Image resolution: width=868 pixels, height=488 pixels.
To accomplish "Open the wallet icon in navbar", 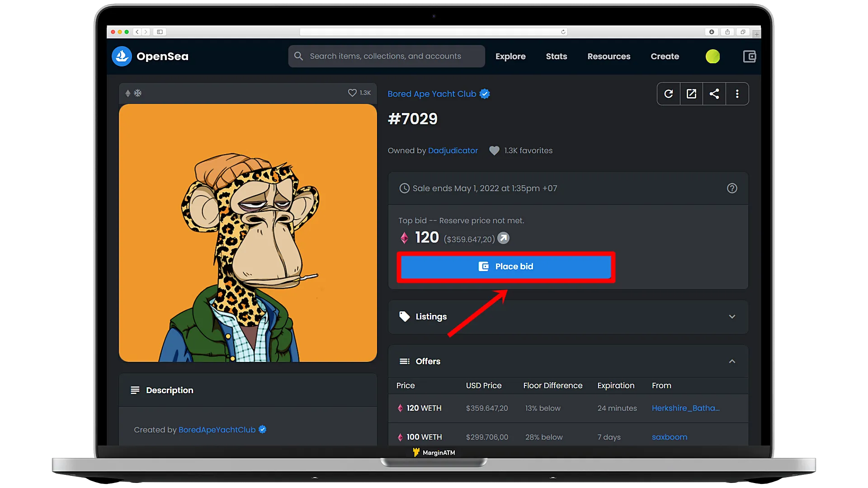I will 749,56.
